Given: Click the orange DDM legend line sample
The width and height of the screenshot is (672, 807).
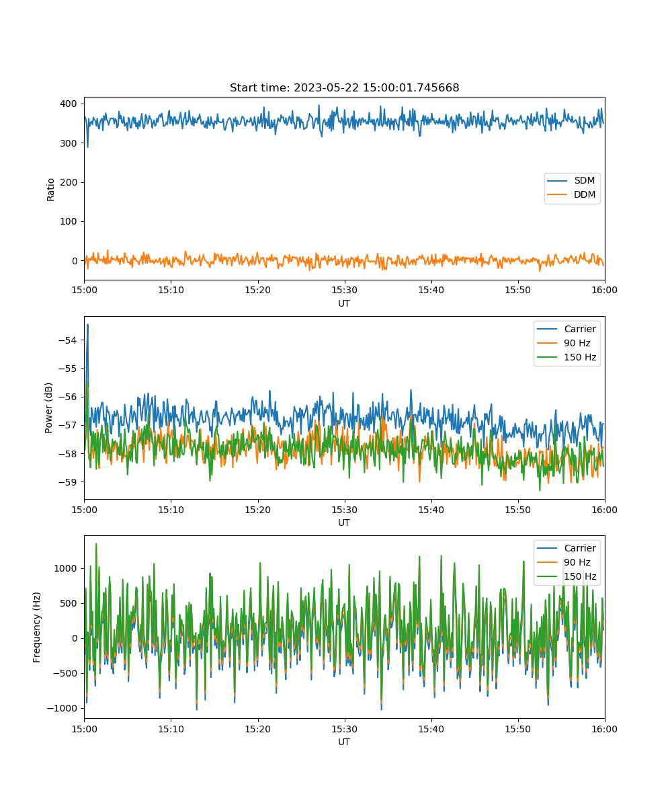Looking at the screenshot, I should click(558, 195).
